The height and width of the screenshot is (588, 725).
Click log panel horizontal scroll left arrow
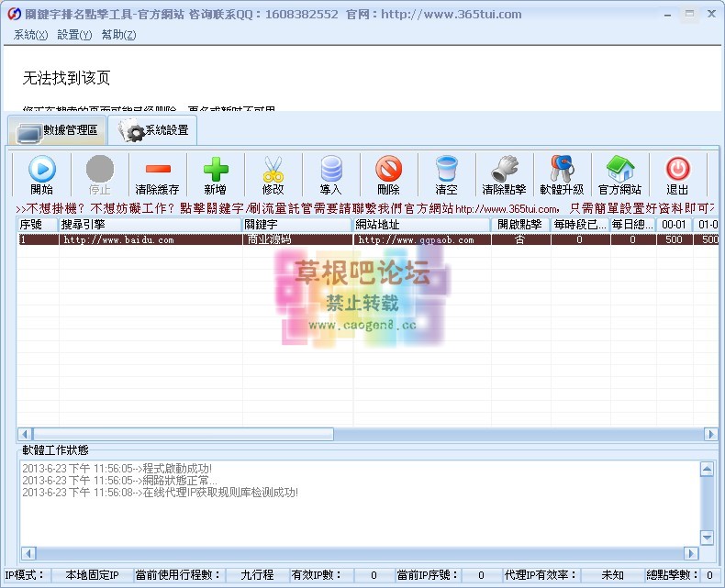(28, 553)
